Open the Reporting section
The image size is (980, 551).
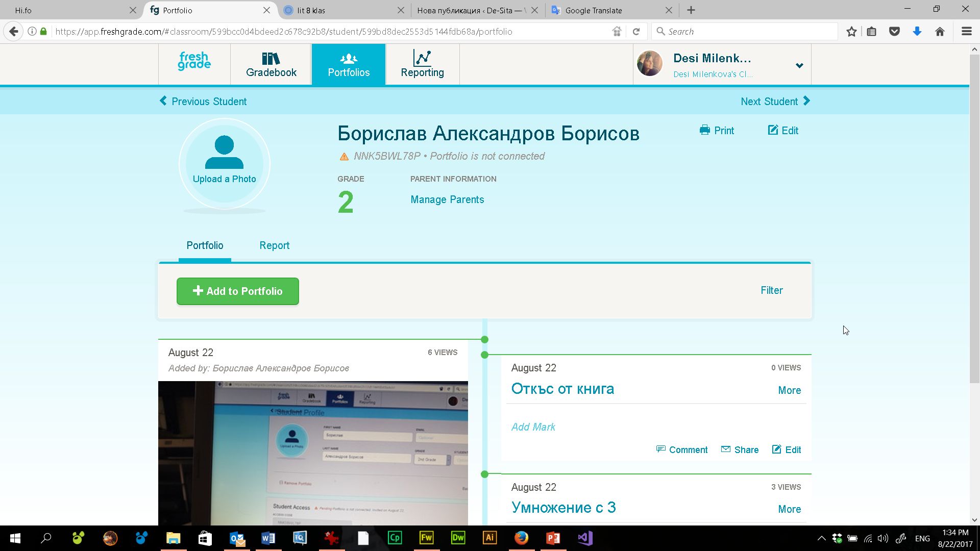pyautogui.click(x=422, y=64)
